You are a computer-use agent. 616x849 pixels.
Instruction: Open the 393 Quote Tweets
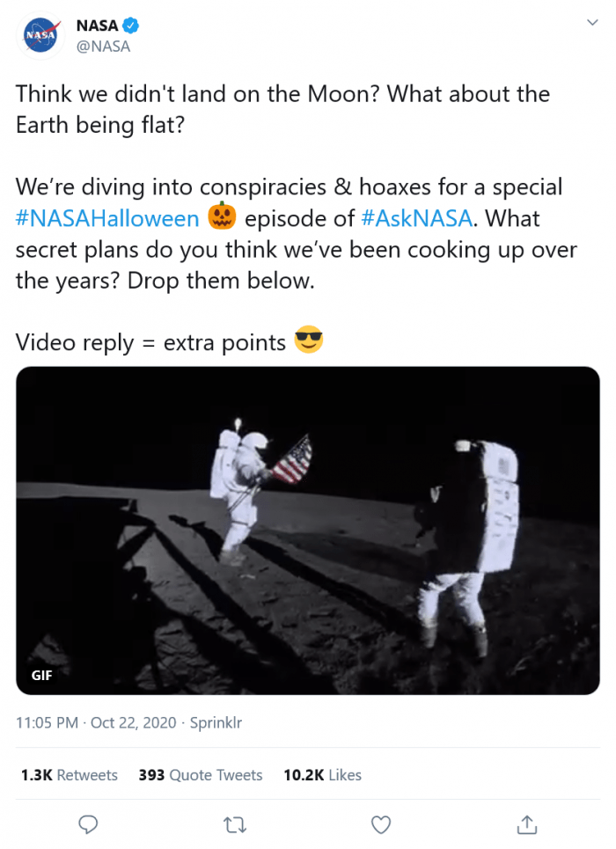[201, 775]
